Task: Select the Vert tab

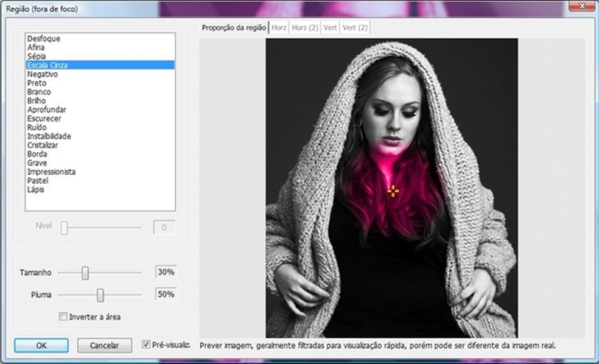Action: (330, 28)
